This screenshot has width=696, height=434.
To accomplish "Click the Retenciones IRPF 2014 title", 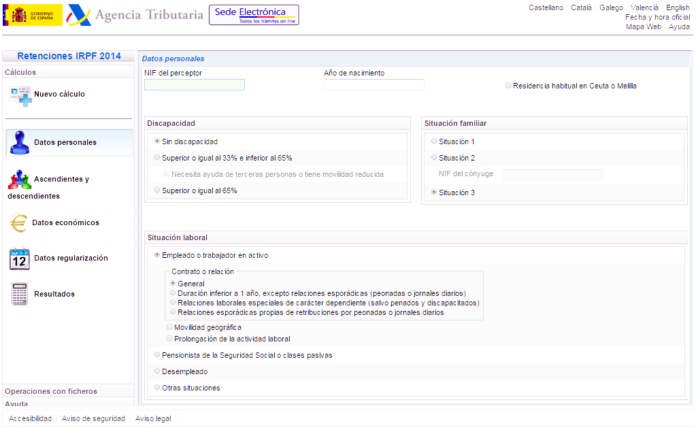I will [x=69, y=56].
